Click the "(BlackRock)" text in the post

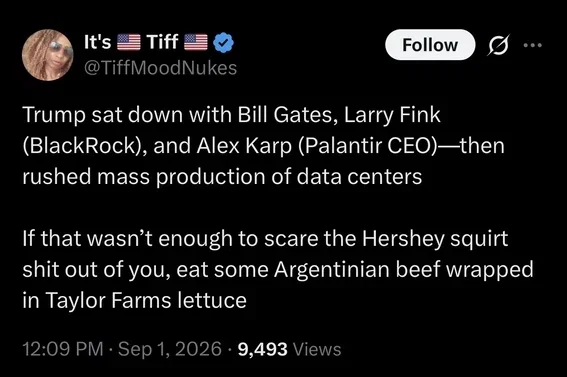pyautogui.click(x=84, y=146)
